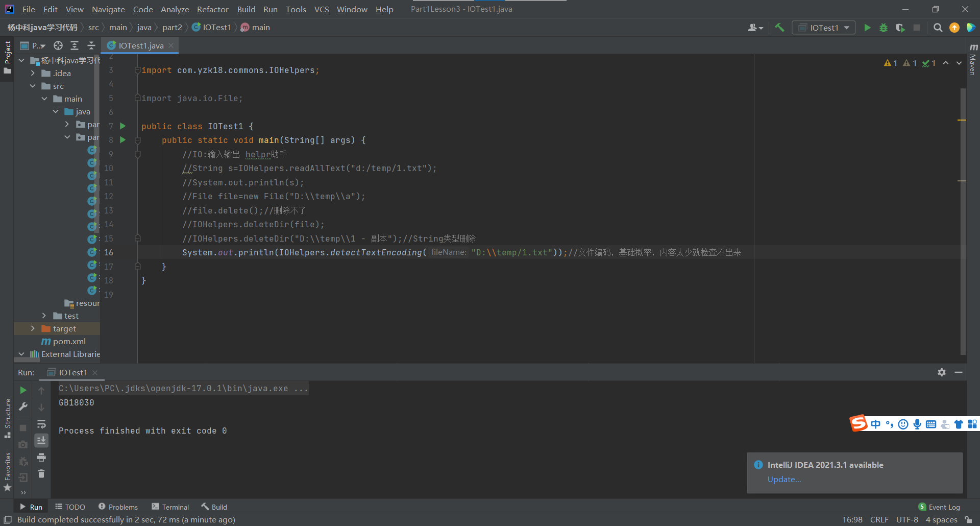This screenshot has width=980, height=526.
Task: Toggle soft-wrap in the console output
Action: (x=41, y=424)
